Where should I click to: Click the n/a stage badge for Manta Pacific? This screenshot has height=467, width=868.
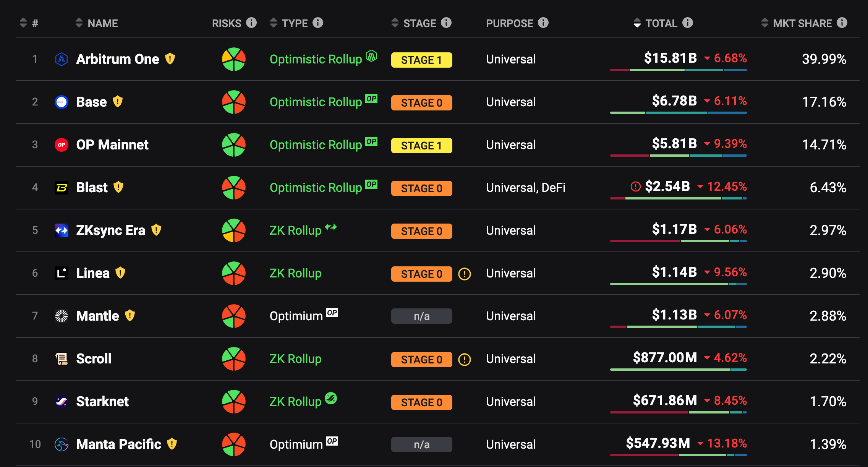(x=421, y=444)
